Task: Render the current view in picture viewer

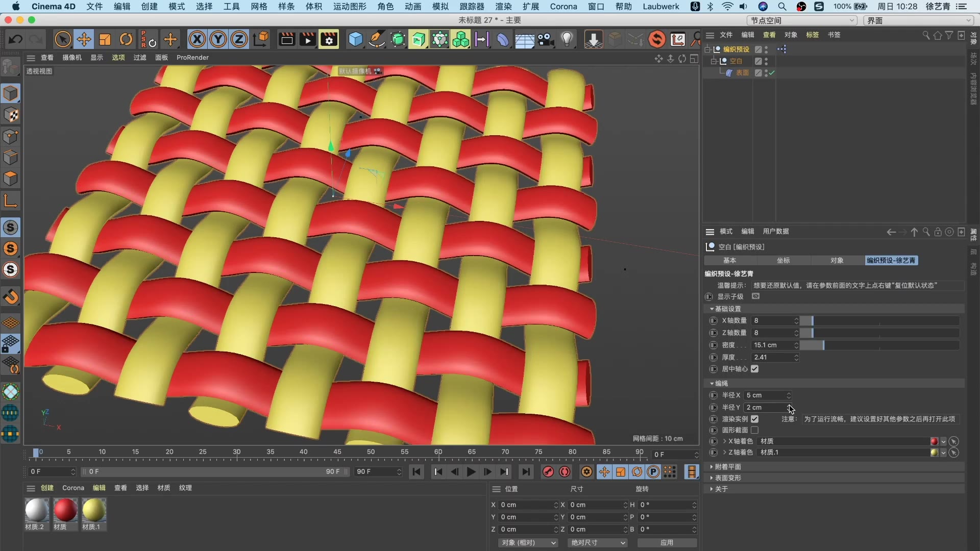Action: tap(307, 39)
